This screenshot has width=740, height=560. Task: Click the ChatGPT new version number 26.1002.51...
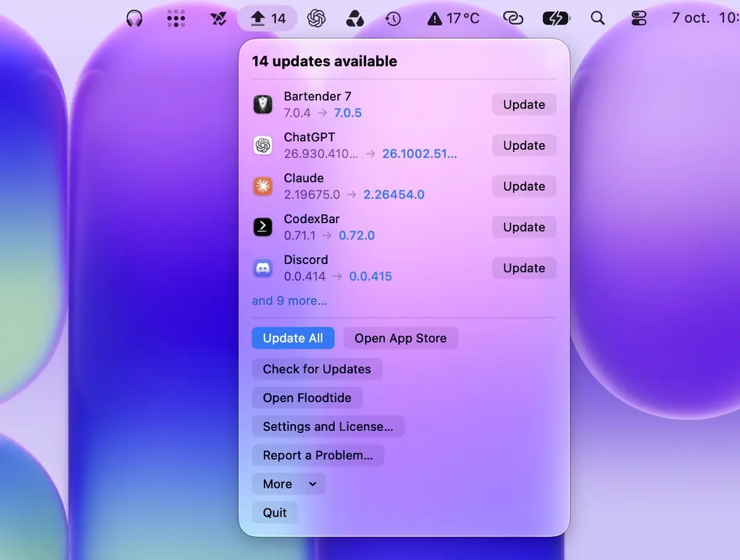(420, 154)
